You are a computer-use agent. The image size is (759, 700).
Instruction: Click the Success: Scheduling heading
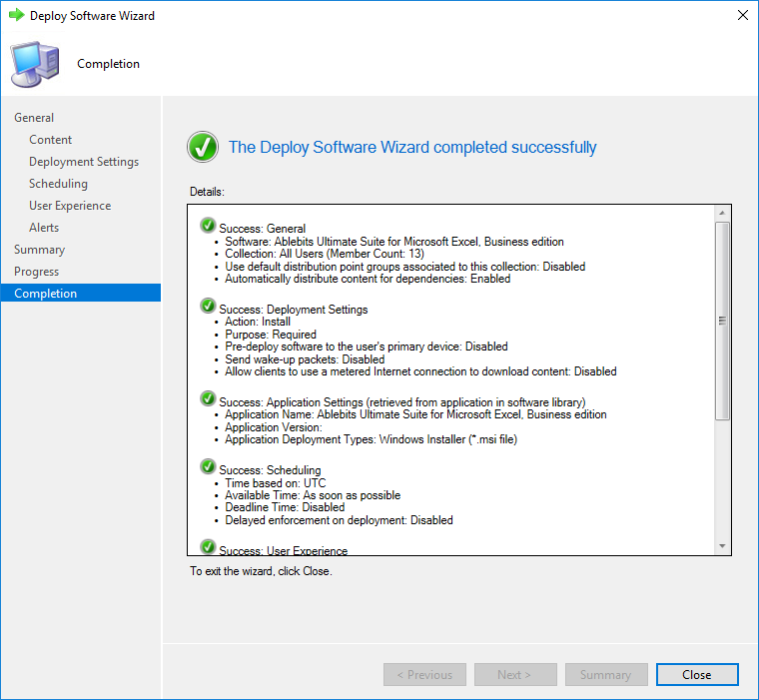point(270,470)
